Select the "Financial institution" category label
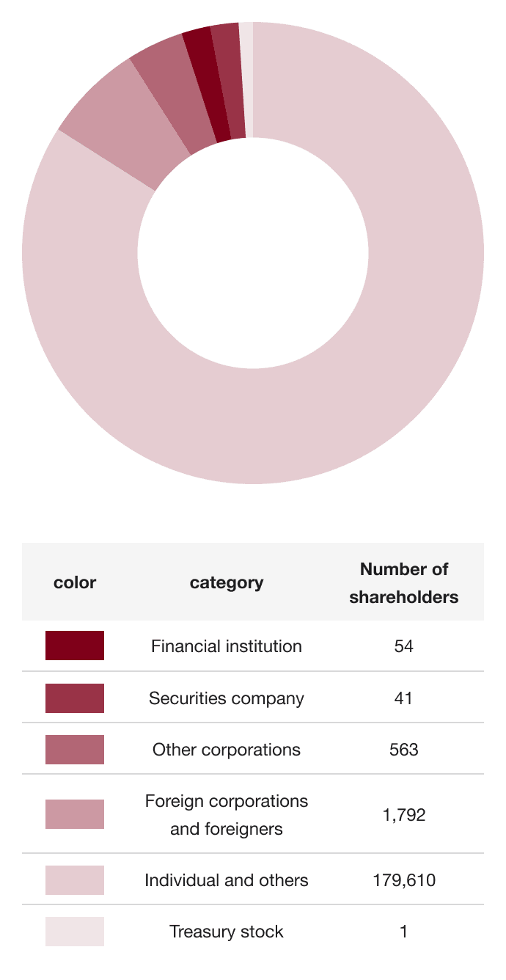The height and width of the screenshot is (980, 506). 227,646
